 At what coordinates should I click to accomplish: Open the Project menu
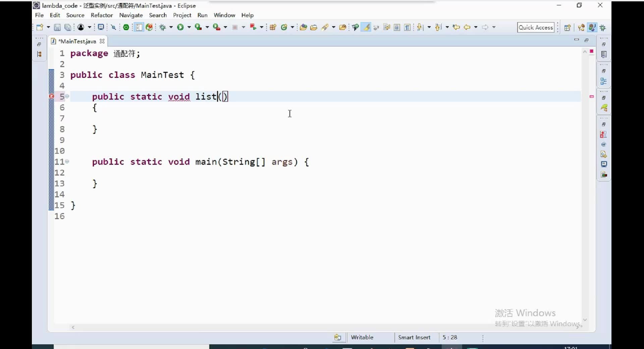tap(182, 15)
